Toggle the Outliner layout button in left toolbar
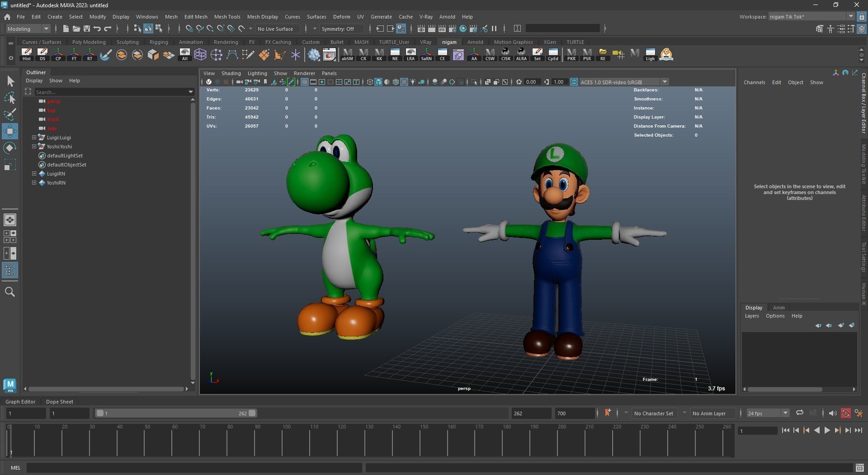The width and height of the screenshot is (868, 475). (10, 271)
